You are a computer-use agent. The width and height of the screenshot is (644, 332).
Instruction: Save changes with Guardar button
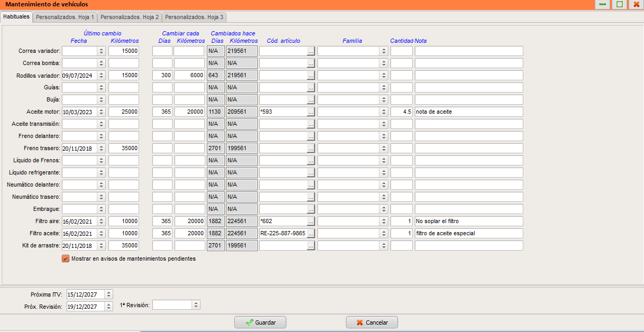[x=260, y=322]
